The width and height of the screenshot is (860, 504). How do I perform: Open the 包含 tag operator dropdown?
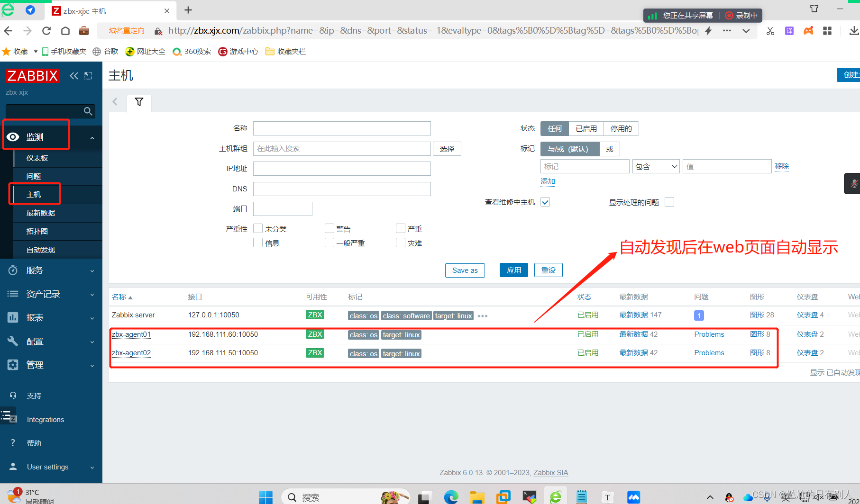click(x=656, y=167)
